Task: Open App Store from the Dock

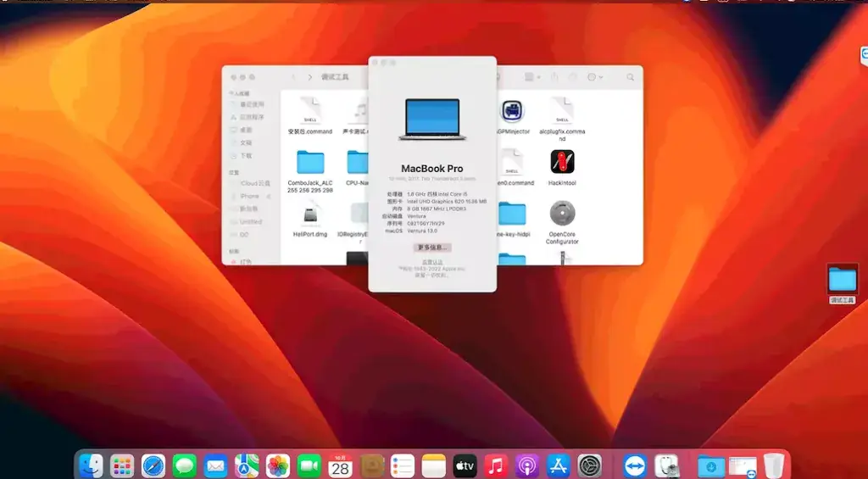Action: coord(559,466)
